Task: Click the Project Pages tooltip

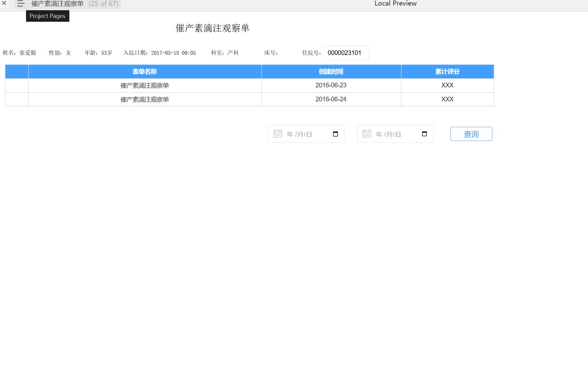Action: (x=48, y=16)
